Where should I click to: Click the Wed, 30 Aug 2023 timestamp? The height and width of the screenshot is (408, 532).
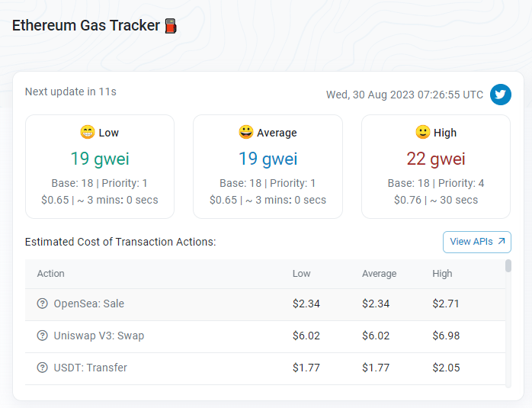click(405, 95)
